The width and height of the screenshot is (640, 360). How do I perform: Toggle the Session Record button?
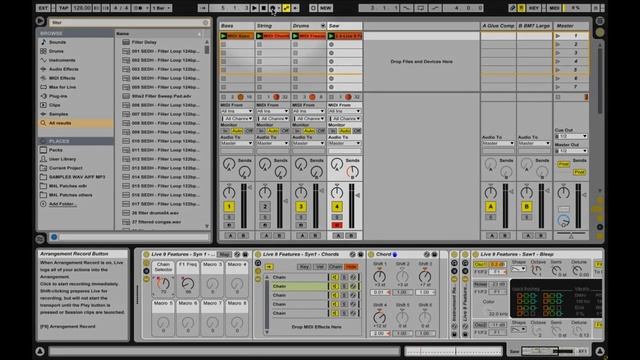[313, 8]
